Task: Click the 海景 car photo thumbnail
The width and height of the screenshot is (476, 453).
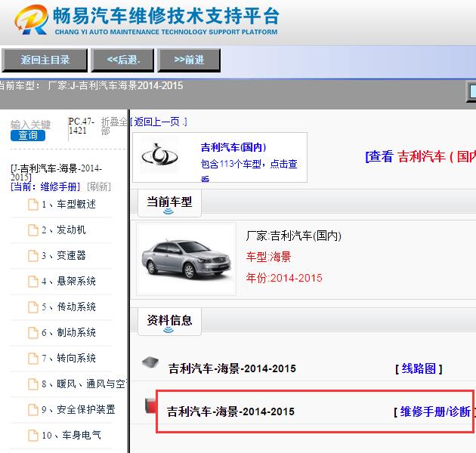Action: point(186,258)
